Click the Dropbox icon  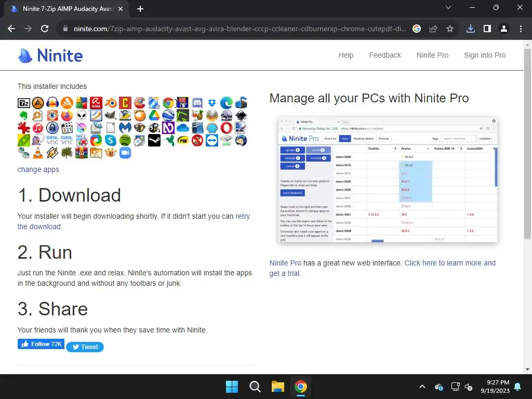212,103
